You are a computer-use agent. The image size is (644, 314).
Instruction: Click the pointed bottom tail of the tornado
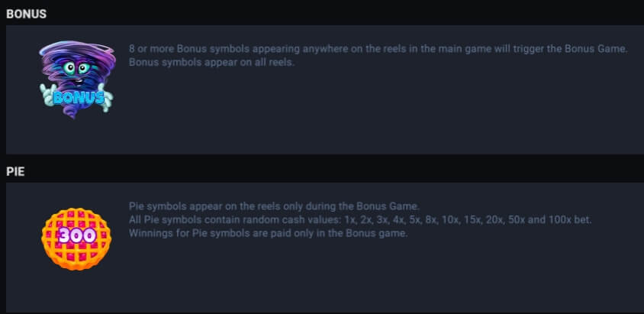72,113
